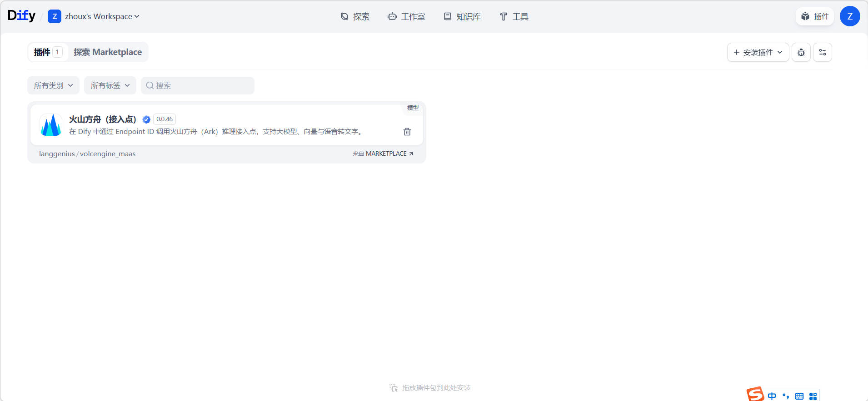Open the plugin debug bug icon
The width and height of the screenshot is (868, 401).
801,52
